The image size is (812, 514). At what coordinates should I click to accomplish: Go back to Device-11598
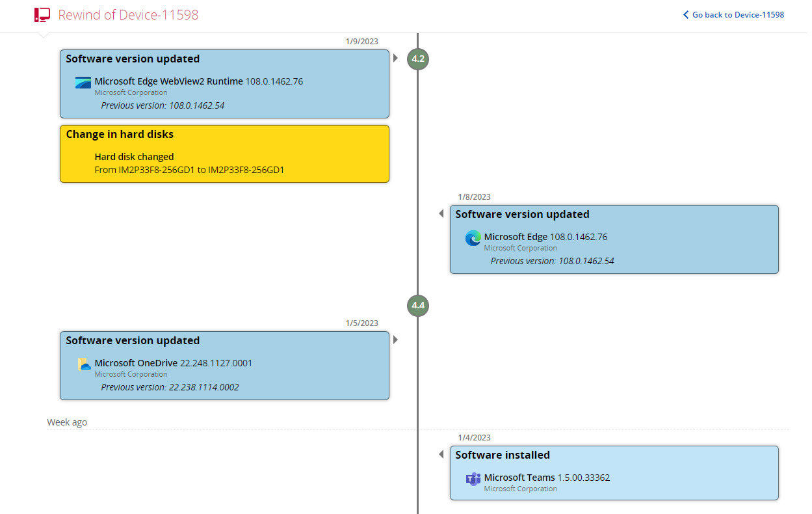pyautogui.click(x=738, y=15)
